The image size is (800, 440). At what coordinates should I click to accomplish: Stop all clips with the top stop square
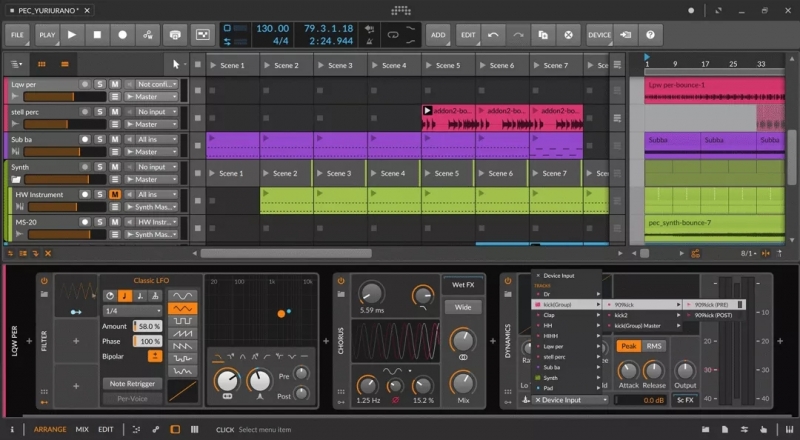point(198,65)
